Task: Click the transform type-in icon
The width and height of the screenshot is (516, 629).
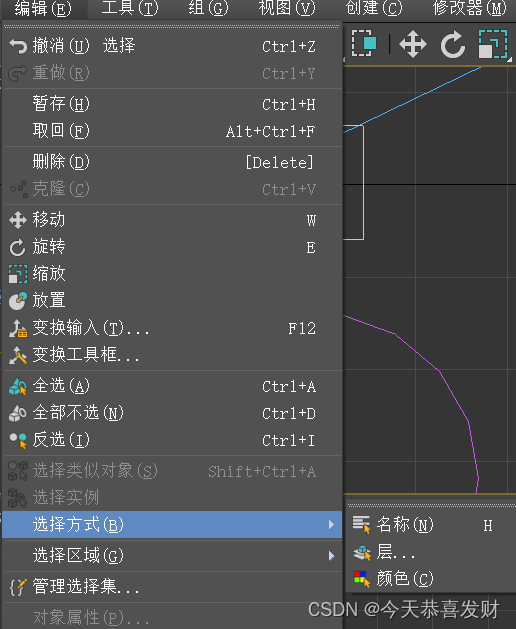Action: pos(18,328)
